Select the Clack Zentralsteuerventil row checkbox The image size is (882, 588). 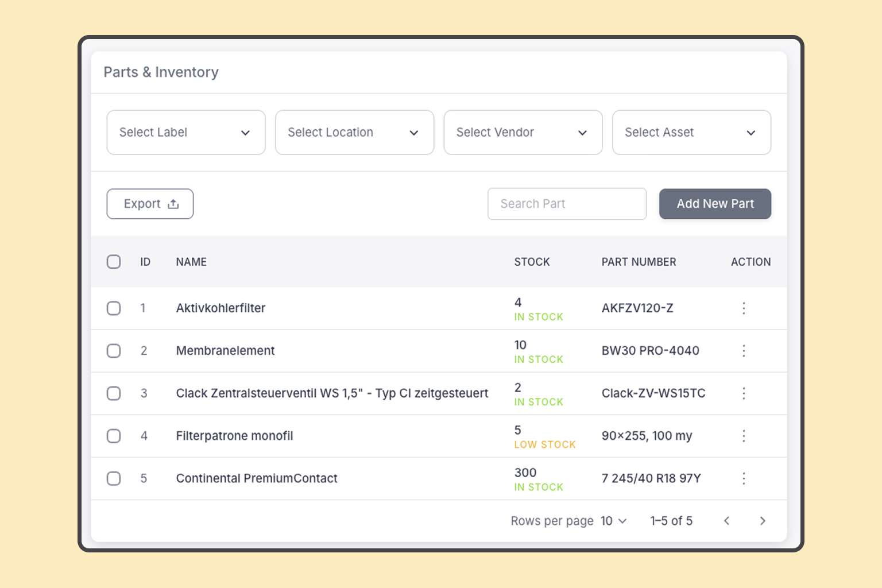pos(114,393)
